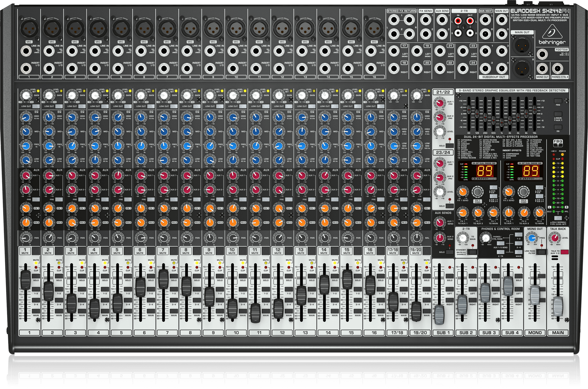Click the FX 1 preset number display
The height and width of the screenshot is (389, 588).
pyautogui.click(x=485, y=171)
